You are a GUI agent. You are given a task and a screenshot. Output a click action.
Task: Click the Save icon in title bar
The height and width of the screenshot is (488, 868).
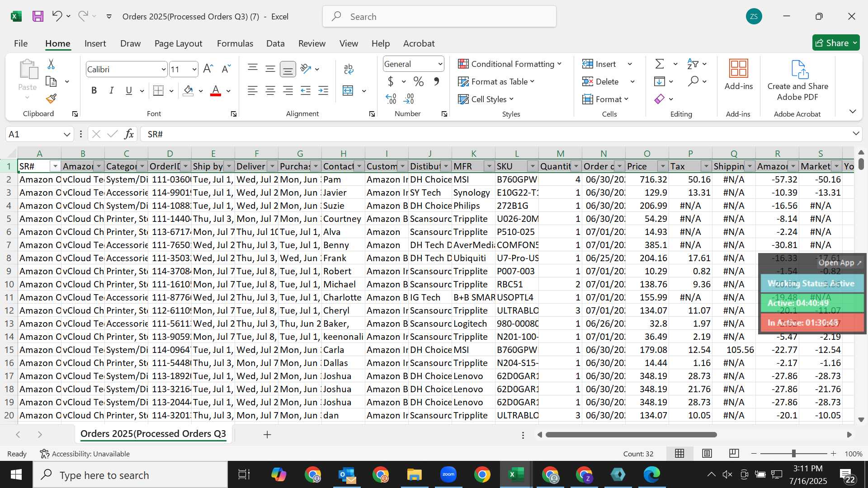38,16
